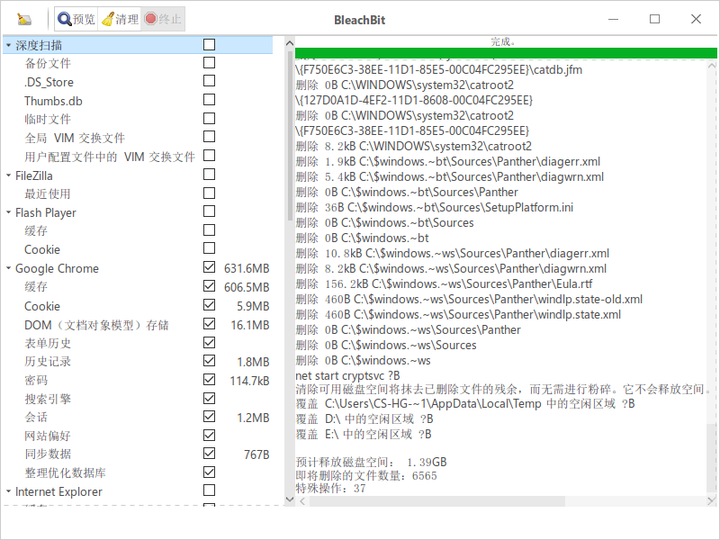Click the left tree panel scroll down arrow
This screenshot has width=720, height=540.
(x=290, y=499)
